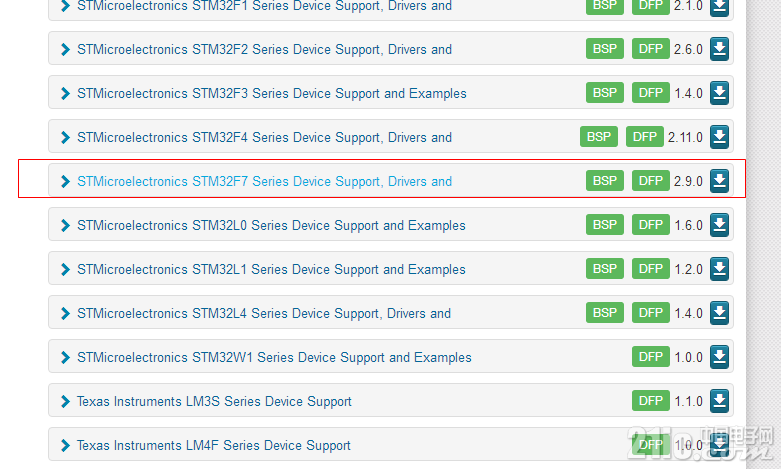Screen dimensions: 781x469
Task: Expand the STM32L1 Series row chevron
Action: click(65, 269)
